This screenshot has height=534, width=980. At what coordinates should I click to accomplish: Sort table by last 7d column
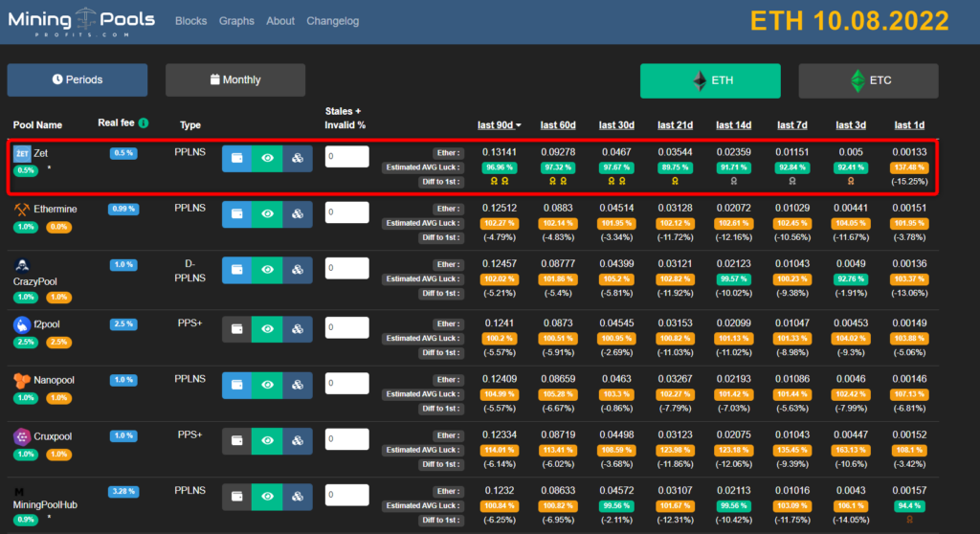(x=792, y=125)
